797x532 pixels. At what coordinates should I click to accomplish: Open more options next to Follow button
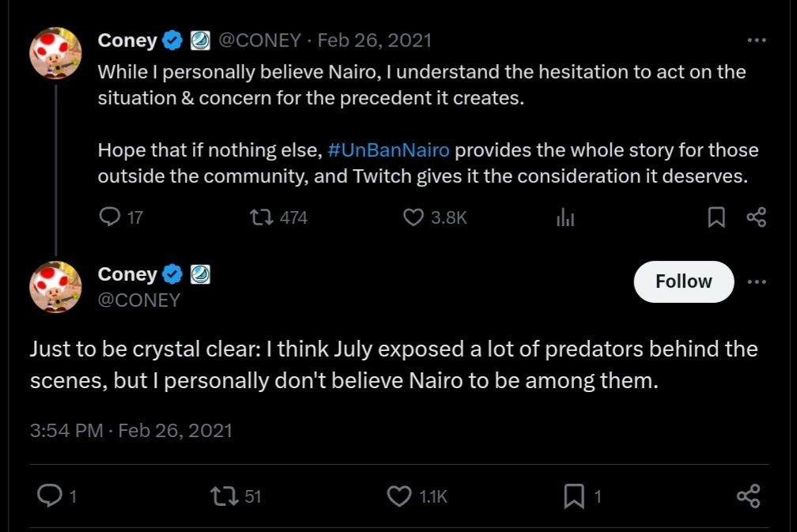(756, 282)
